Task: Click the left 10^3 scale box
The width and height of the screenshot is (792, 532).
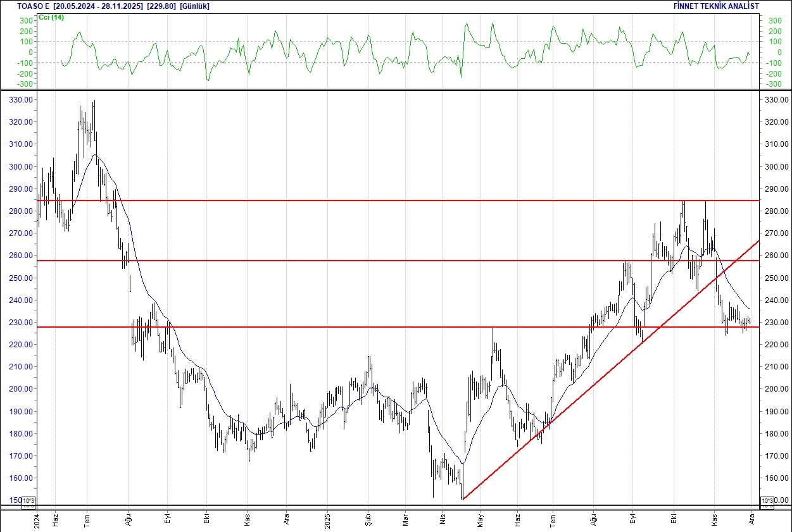Action: pyautogui.click(x=29, y=502)
